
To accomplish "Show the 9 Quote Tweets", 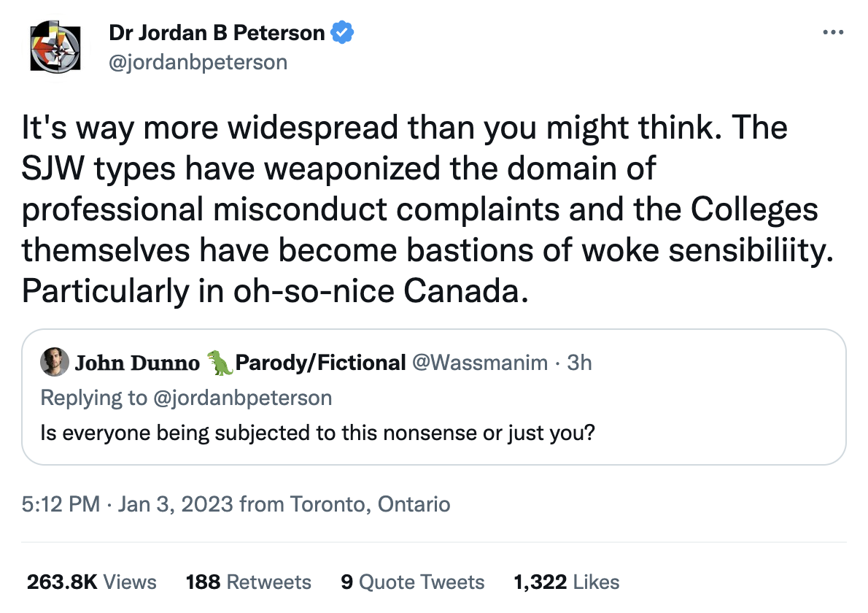I will point(413,582).
